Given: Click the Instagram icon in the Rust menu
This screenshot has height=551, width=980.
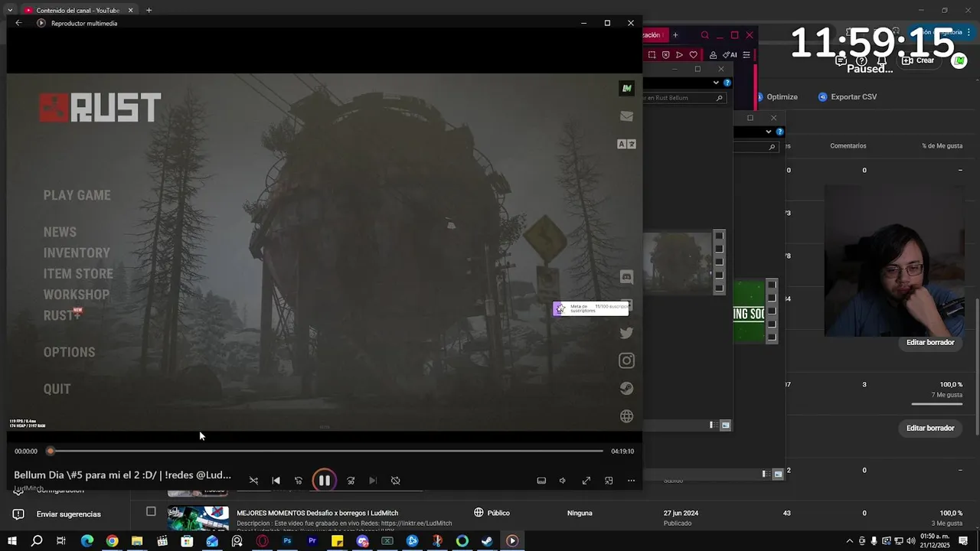Looking at the screenshot, I should [x=626, y=360].
